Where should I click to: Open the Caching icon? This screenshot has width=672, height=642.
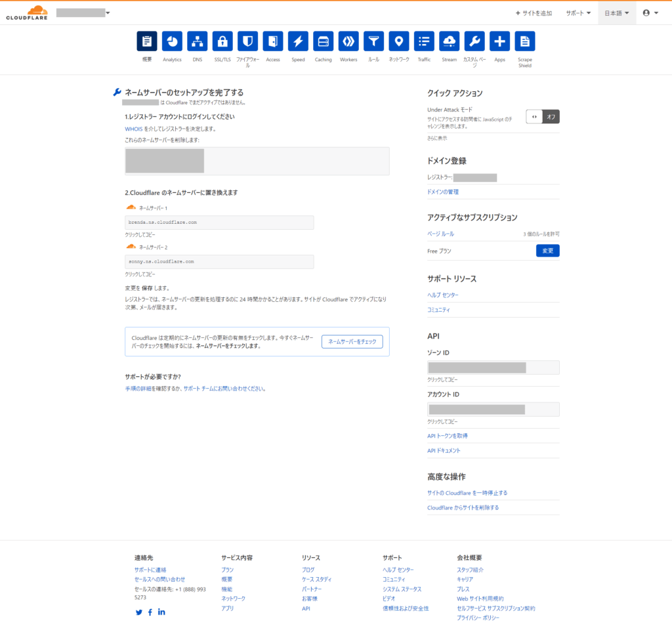pyautogui.click(x=323, y=41)
